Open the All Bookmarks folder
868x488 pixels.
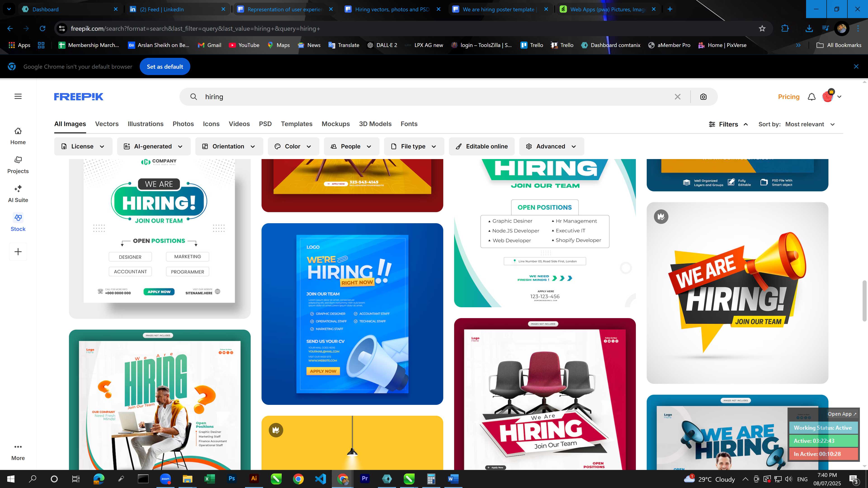click(x=839, y=45)
